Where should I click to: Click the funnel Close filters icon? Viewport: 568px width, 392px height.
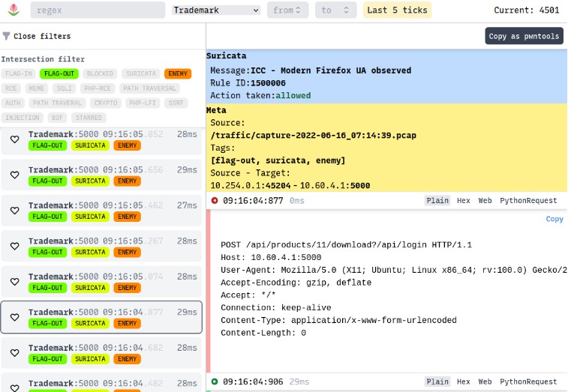tap(6, 36)
